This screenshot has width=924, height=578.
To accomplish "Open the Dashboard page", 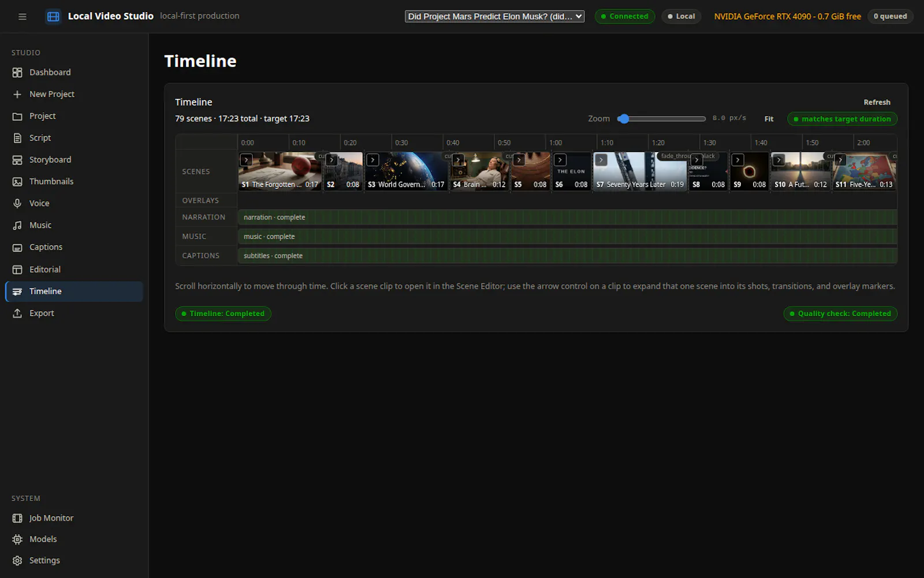I will click(x=74, y=72).
